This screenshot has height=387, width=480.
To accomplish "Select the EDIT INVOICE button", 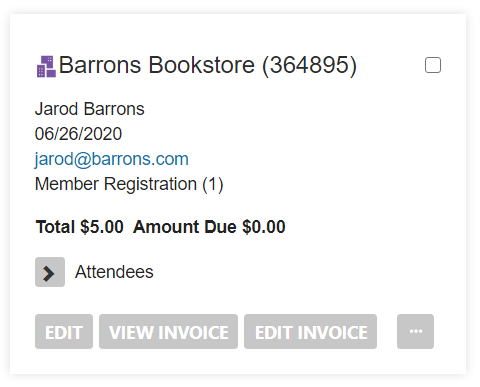I will point(310,331).
